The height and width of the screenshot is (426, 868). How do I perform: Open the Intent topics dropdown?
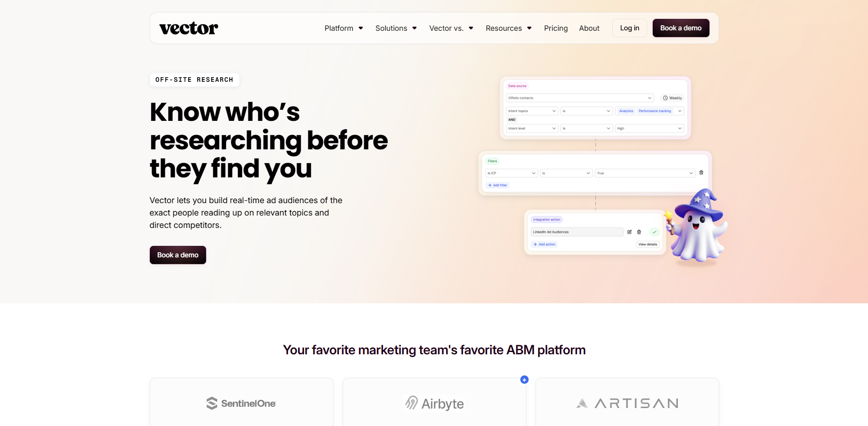coord(532,111)
